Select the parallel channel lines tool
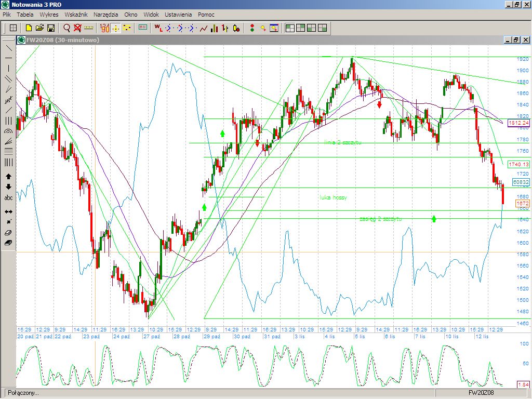The width and height of the screenshot is (532, 399). (x=8, y=79)
